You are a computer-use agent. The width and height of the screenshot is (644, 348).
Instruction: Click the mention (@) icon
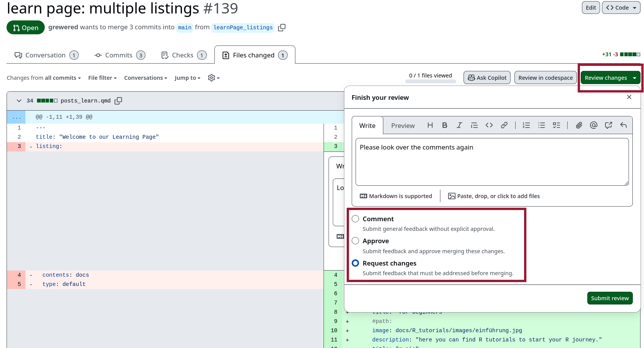tap(593, 125)
